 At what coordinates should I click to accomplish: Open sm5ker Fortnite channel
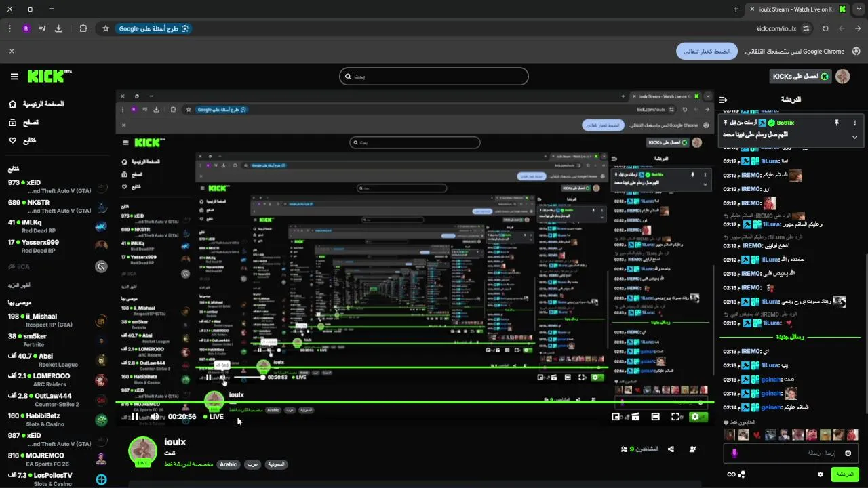(58, 340)
